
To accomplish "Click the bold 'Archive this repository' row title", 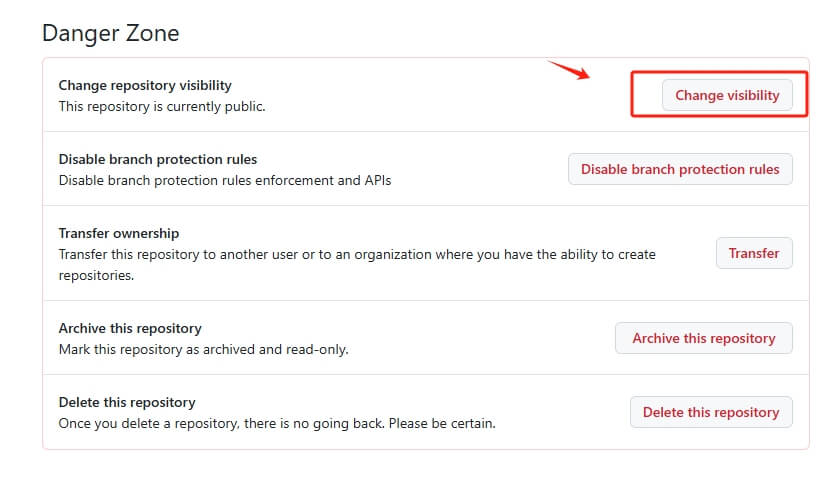I will (x=130, y=328).
